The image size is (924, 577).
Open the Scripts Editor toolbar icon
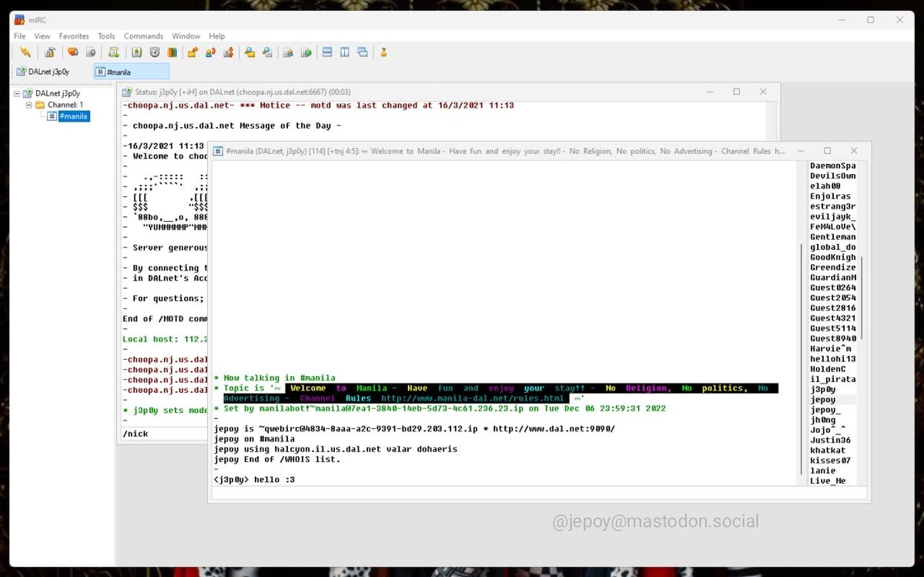pos(114,52)
